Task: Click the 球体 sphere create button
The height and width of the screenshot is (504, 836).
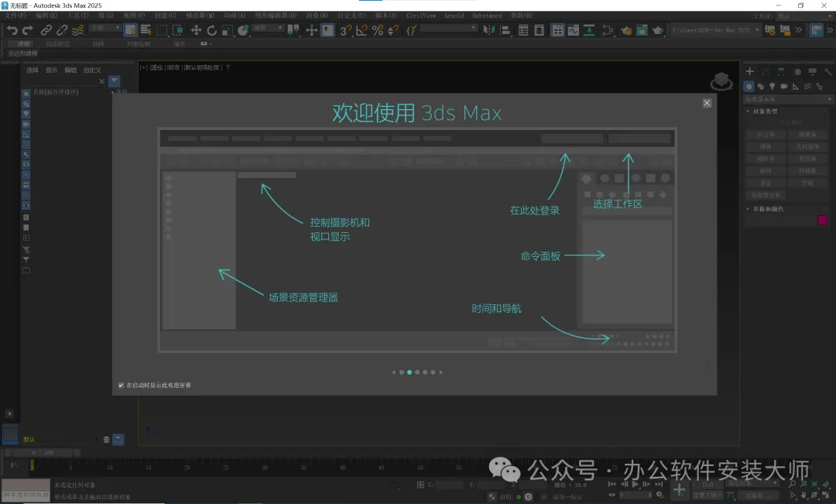Action: point(766,146)
